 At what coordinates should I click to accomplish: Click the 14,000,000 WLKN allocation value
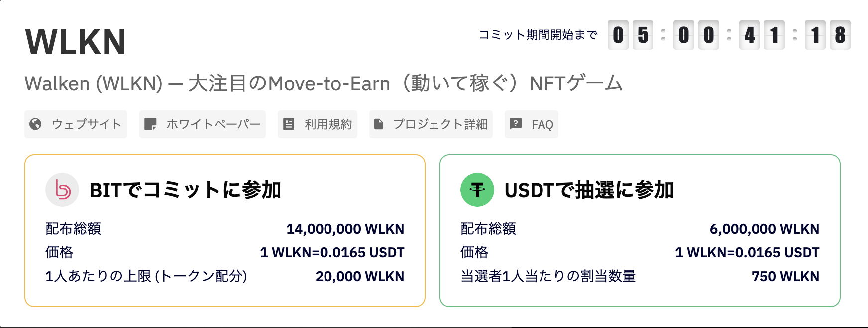click(345, 229)
